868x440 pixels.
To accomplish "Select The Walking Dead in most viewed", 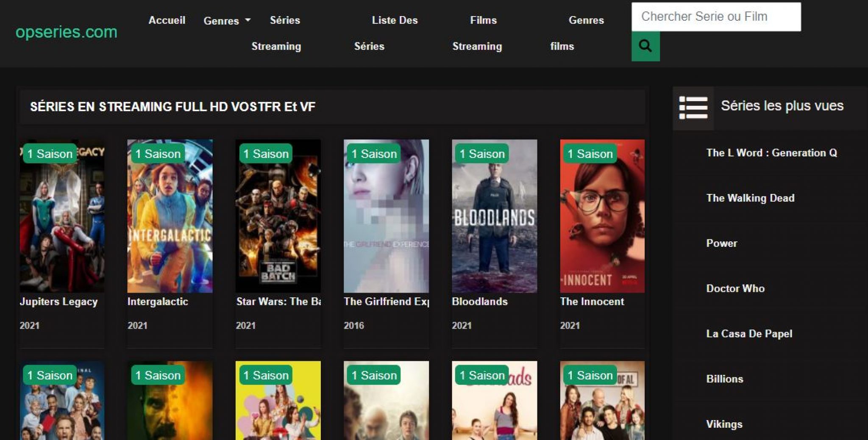I will pos(750,198).
